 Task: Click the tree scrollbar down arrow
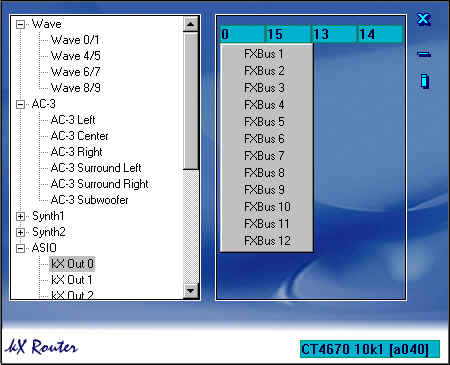(191, 291)
